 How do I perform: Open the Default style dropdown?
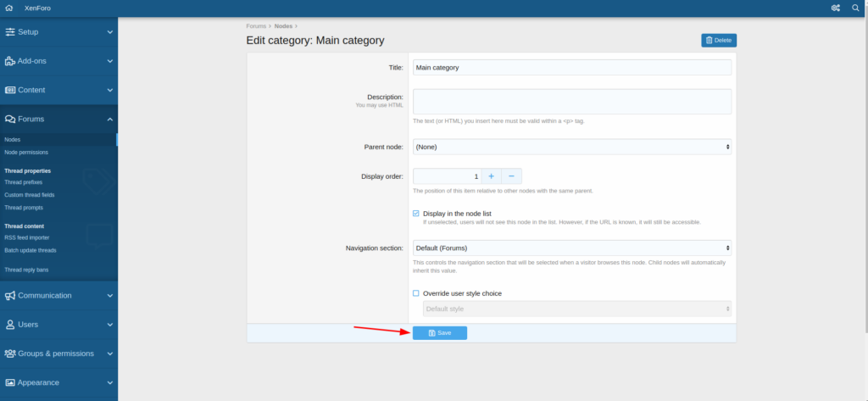pos(576,309)
